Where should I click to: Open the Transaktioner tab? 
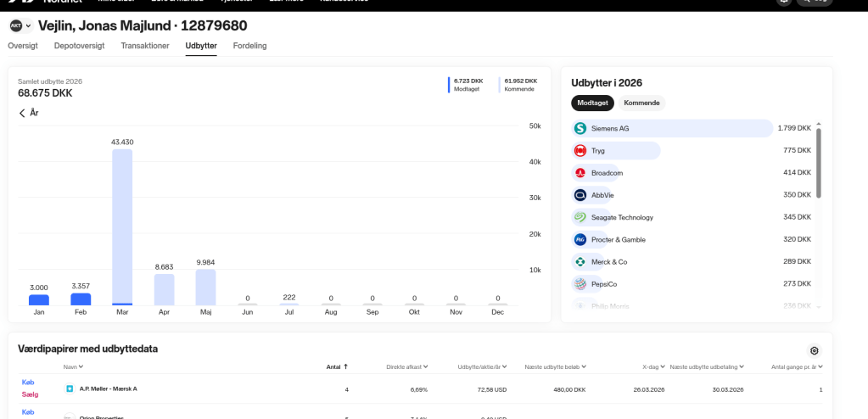pyautogui.click(x=145, y=46)
